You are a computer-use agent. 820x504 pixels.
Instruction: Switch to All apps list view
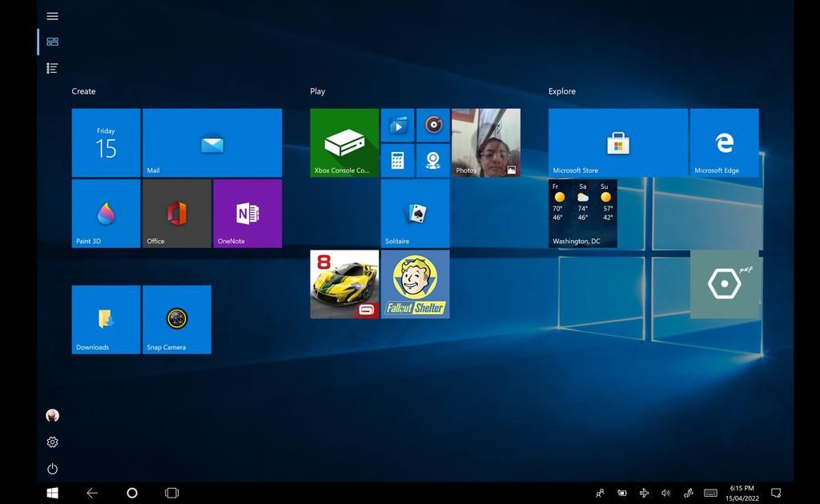[52, 68]
